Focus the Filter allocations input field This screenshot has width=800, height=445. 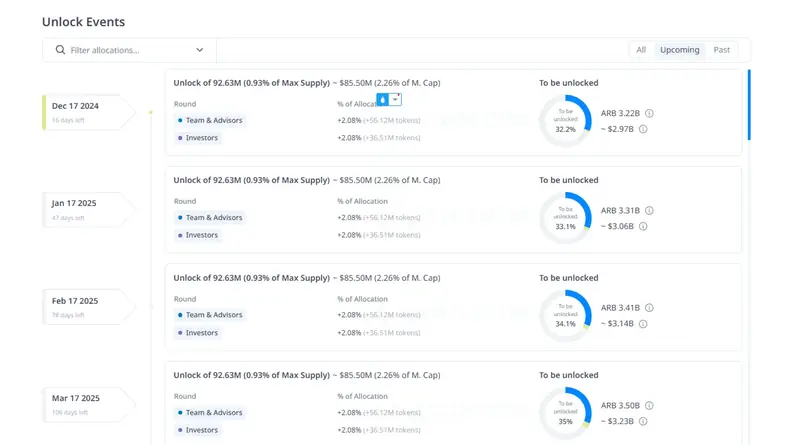[x=130, y=50]
